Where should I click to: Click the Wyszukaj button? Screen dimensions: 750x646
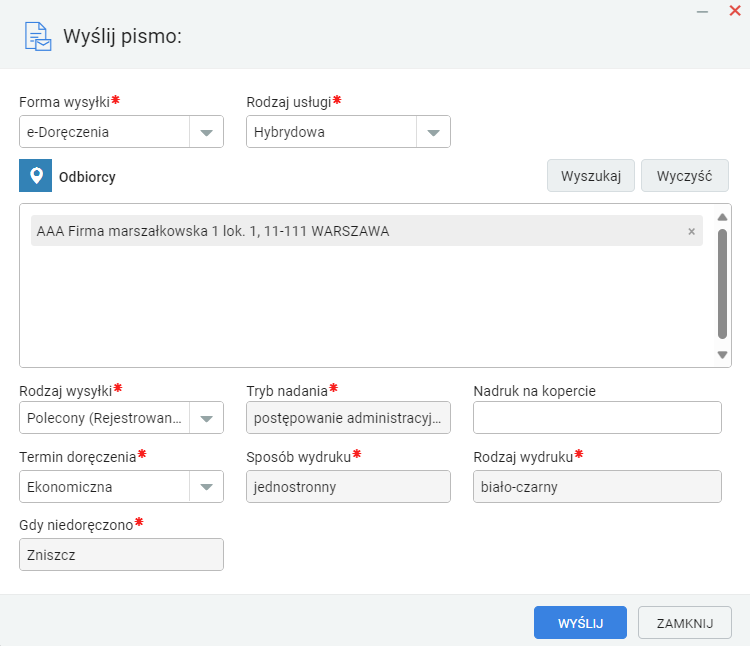point(591,176)
